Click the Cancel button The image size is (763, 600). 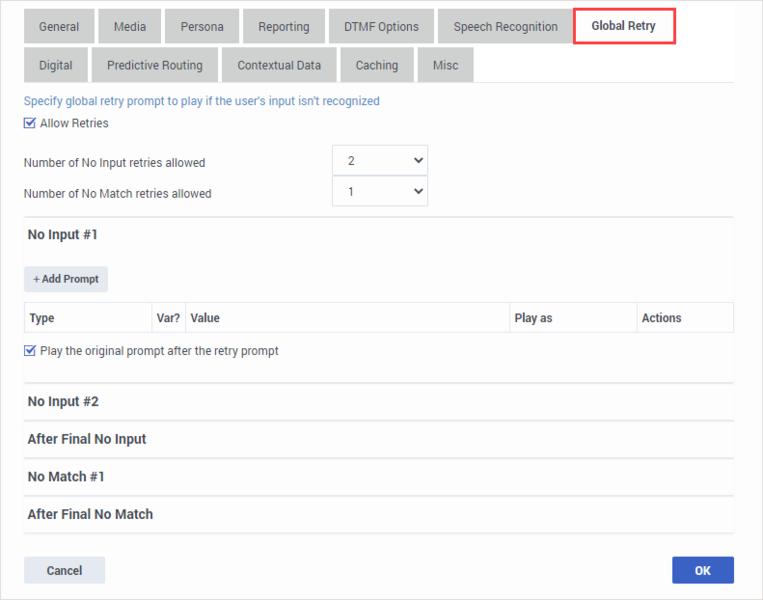tap(64, 570)
